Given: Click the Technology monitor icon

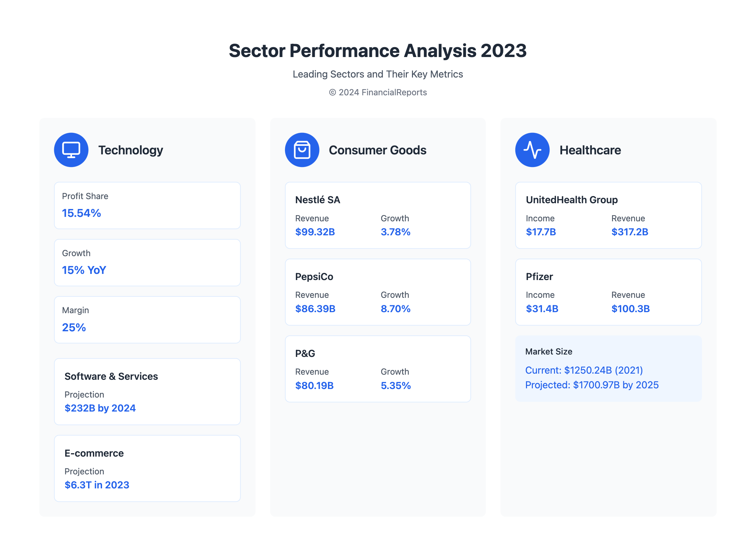Looking at the screenshot, I should (x=71, y=150).
